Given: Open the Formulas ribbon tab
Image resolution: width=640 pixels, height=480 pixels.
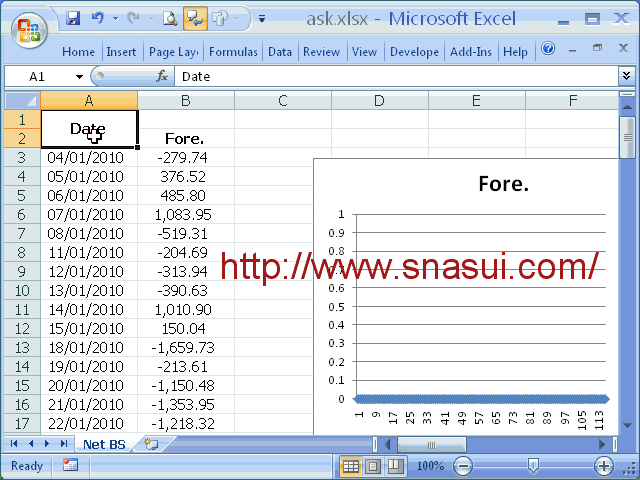Looking at the screenshot, I should point(233,52).
